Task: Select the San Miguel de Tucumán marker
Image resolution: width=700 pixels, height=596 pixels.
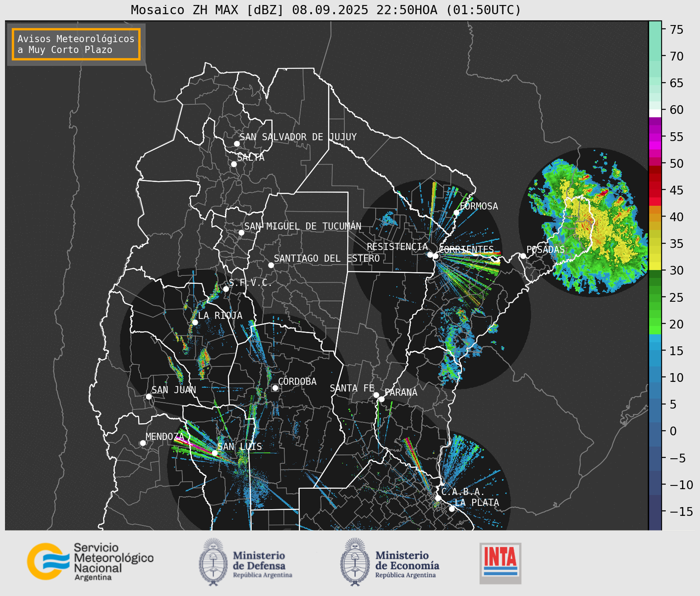Action: pyautogui.click(x=241, y=232)
